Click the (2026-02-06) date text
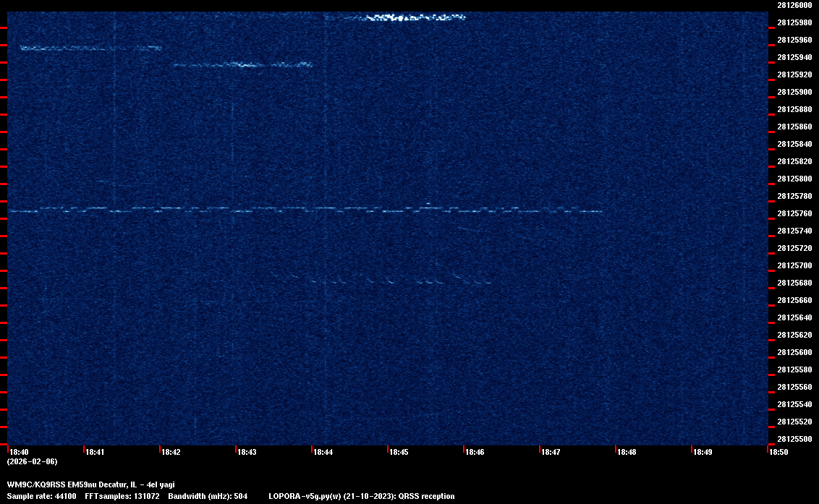 [32, 461]
